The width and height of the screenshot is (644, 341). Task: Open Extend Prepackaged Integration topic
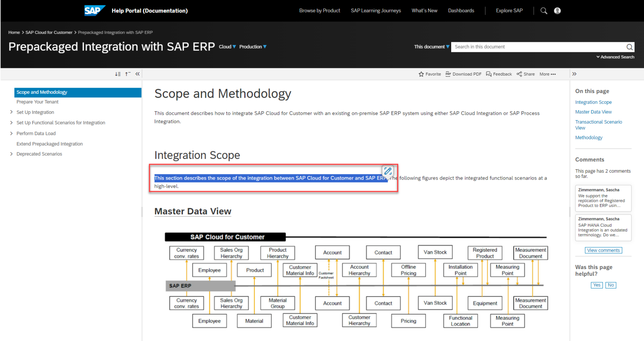point(49,144)
